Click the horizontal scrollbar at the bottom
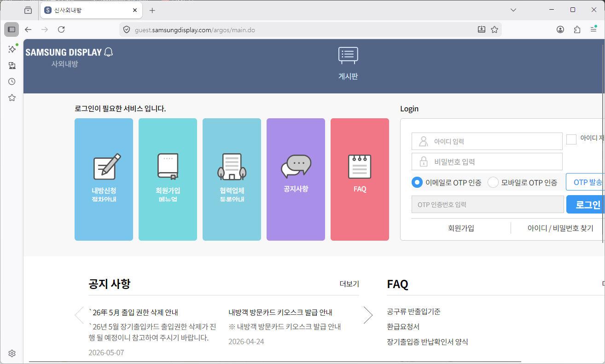This screenshot has height=364, width=605. point(275,362)
